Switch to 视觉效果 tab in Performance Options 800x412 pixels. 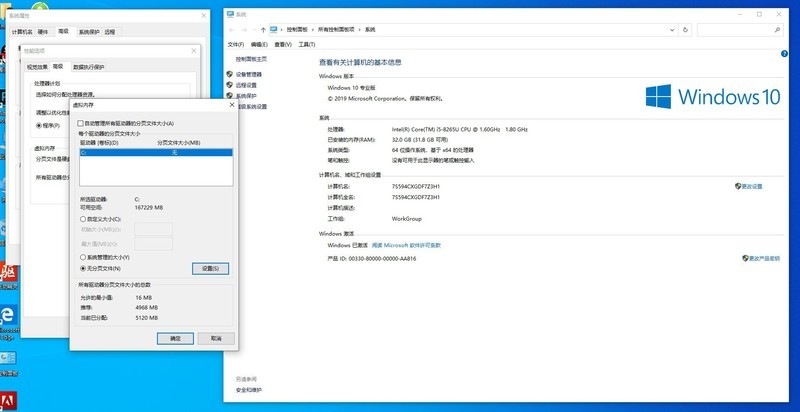click(x=37, y=67)
